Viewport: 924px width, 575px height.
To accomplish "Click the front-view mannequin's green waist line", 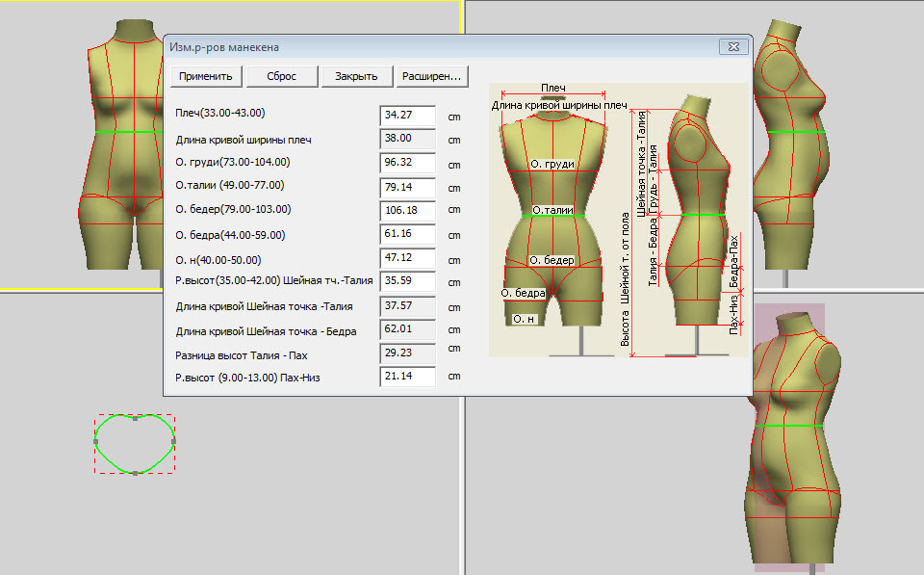I will [126, 131].
